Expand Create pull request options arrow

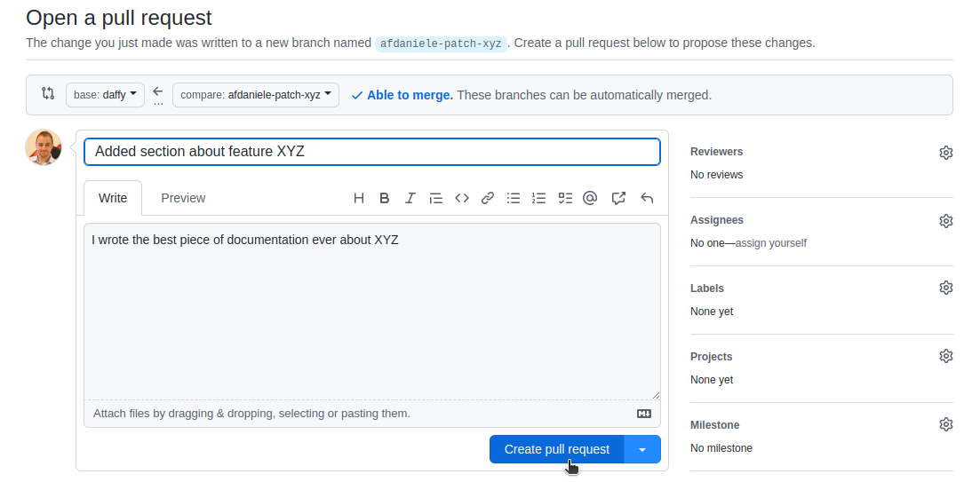click(641, 449)
